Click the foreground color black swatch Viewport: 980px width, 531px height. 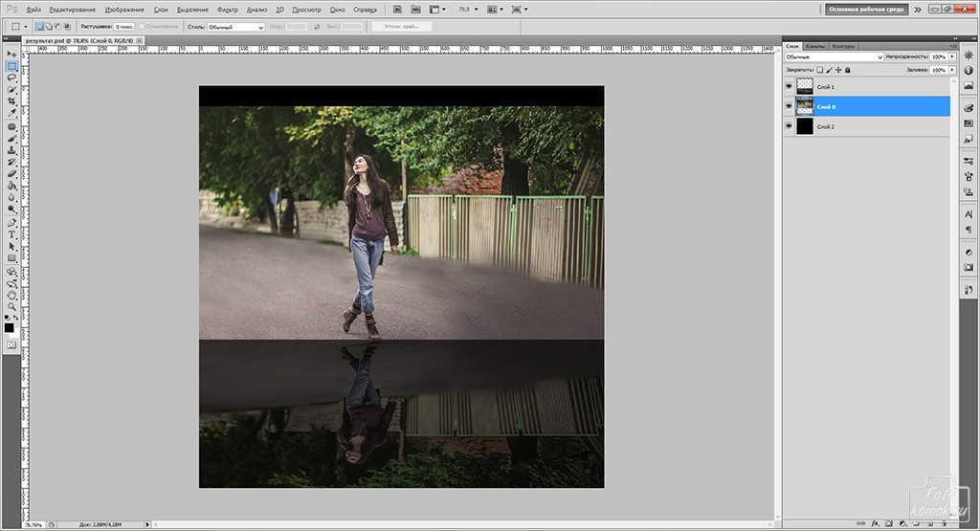pos(9,327)
